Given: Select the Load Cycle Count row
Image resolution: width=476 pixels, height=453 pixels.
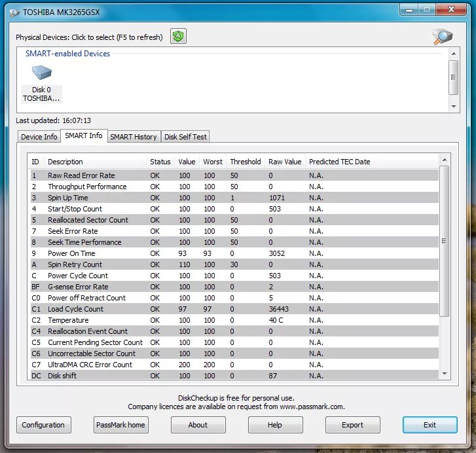Looking at the screenshot, I should pos(234,309).
